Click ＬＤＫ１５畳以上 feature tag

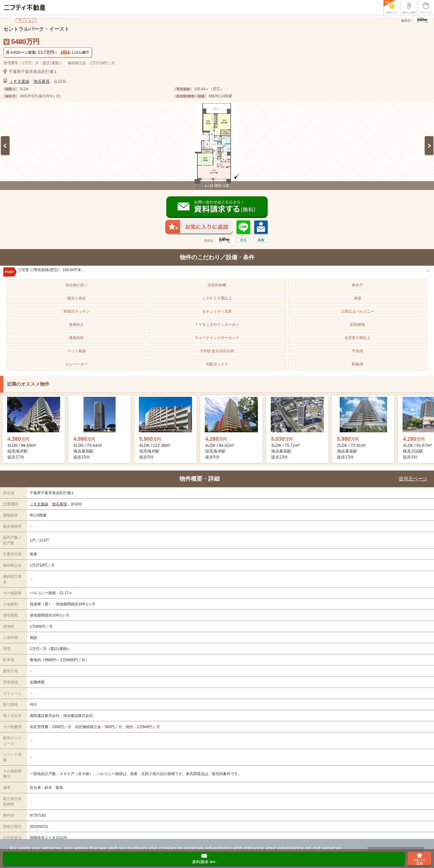pos(217,298)
